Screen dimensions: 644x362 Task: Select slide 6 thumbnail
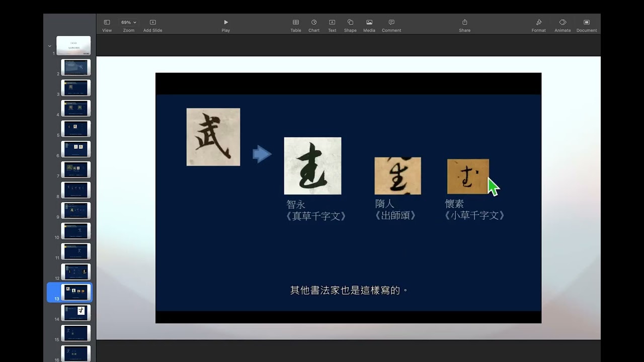[75, 149]
